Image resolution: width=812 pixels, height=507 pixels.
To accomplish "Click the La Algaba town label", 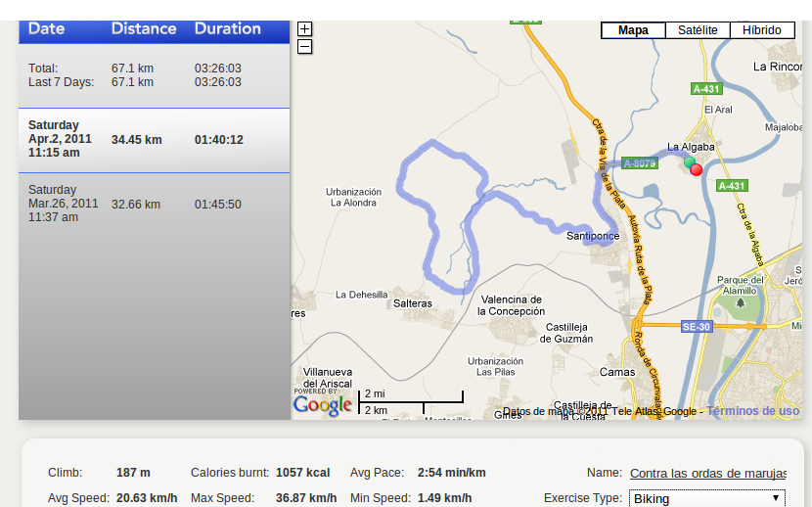I will coord(691,147).
